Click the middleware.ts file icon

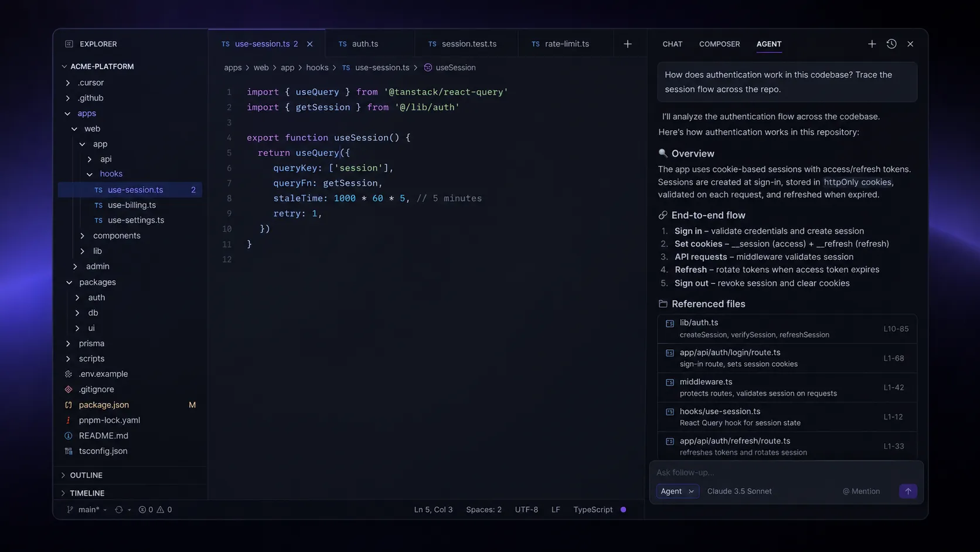coord(669,382)
